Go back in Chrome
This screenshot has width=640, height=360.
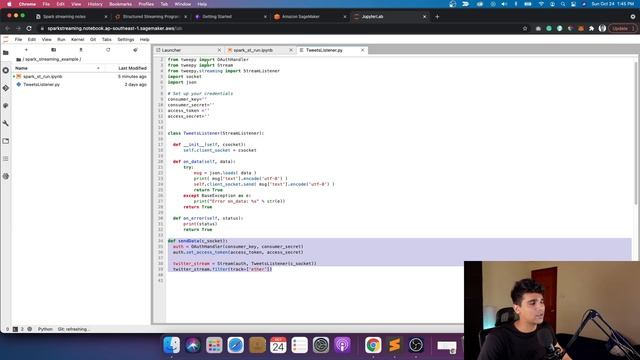7,29
